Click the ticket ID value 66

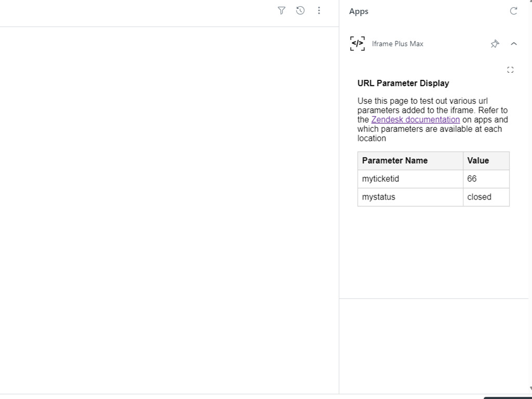click(x=472, y=179)
